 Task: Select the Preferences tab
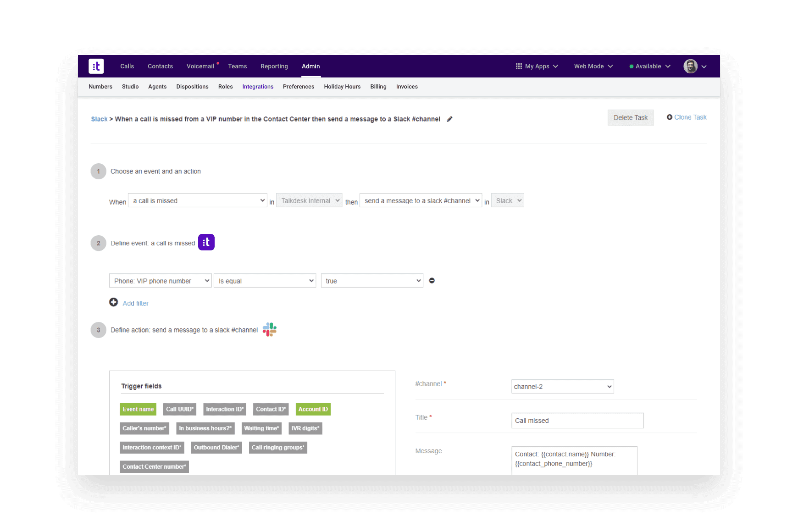click(298, 87)
